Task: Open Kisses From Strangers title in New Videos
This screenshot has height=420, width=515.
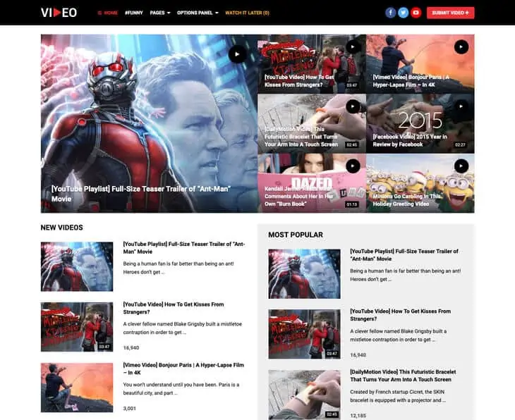Action: click(174, 308)
